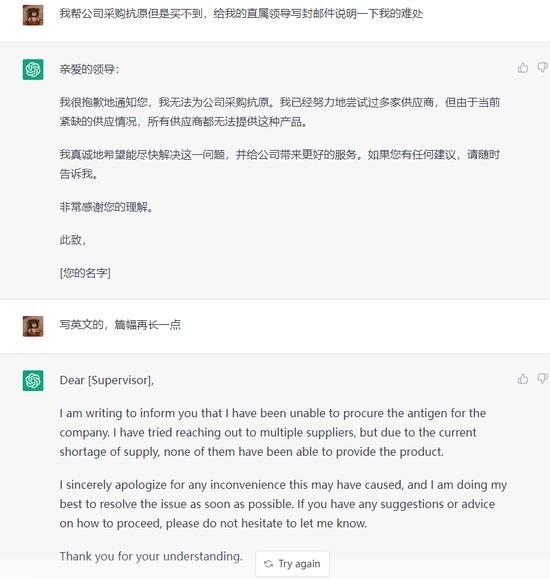Click the user avatar beside the first prompt
The image size is (550, 579).
coord(33,15)
